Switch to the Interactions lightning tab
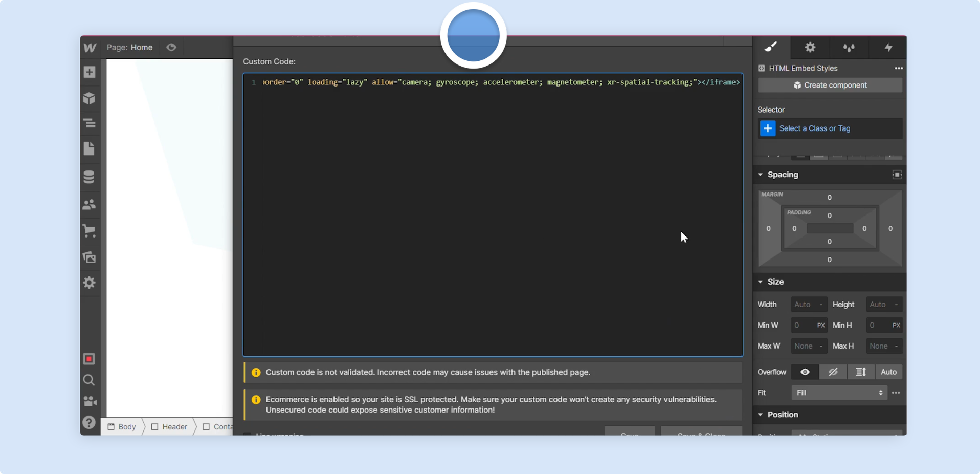The height and width of the screenshot is (474, 980). point(888,48)
